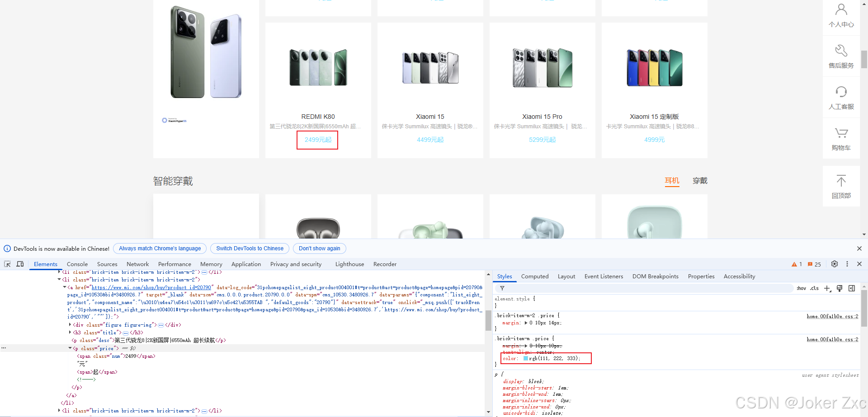Collapse the p class price node
This screenshot has height=417, width=868.
click(70, 348)
